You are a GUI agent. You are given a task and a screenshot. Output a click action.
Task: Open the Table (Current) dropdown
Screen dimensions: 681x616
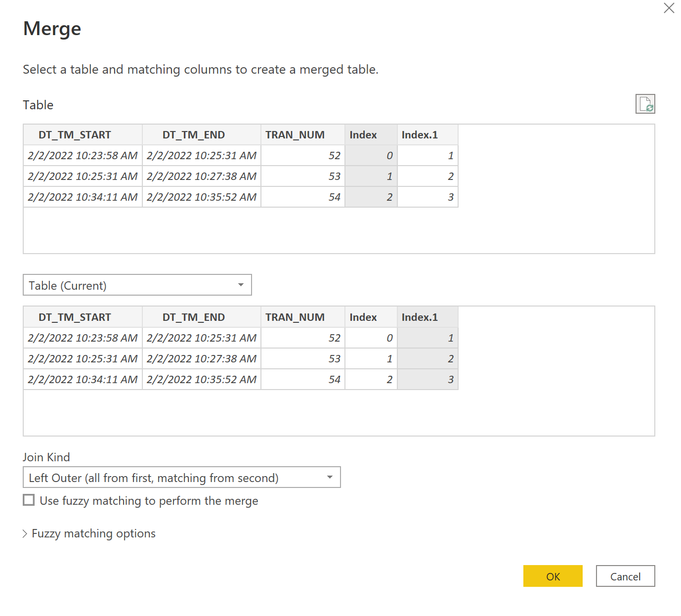pyautogui.click(x=137, y=285)
